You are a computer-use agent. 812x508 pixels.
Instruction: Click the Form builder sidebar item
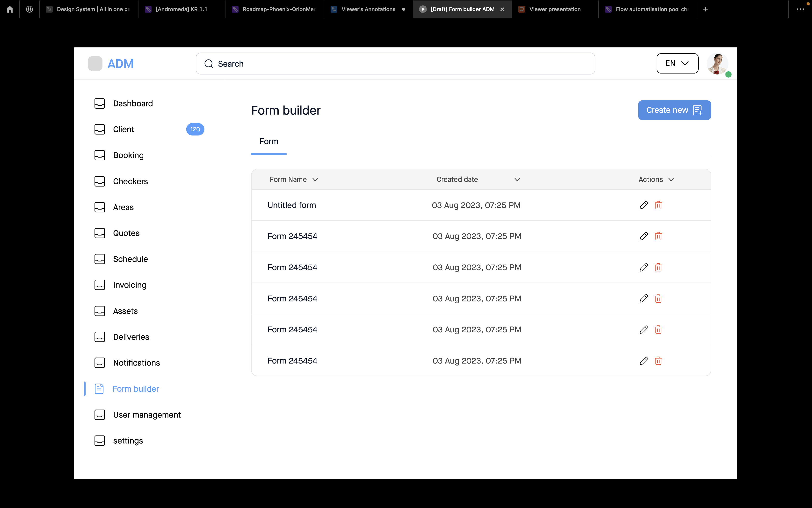coord(136,389)
